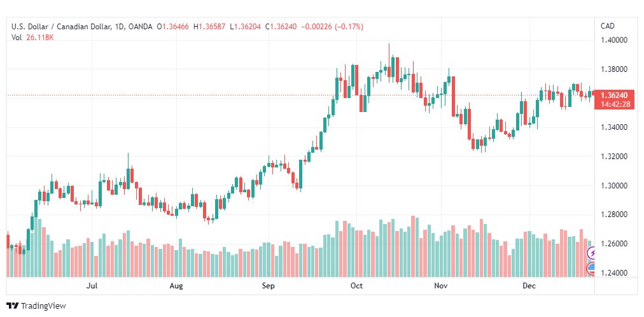Image resolution: width=644 pixels, height=317 pixels.
Task: Open the CAD currency label on price scale
Action: 608,26
